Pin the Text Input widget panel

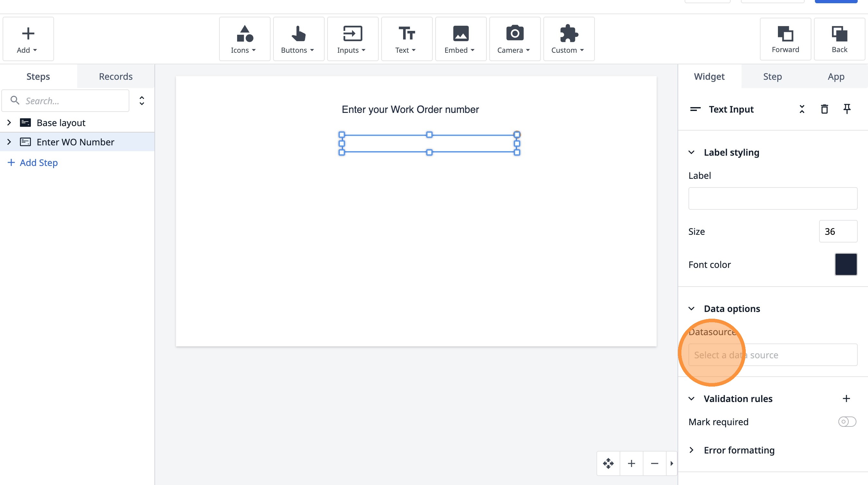tap(847, 109)
